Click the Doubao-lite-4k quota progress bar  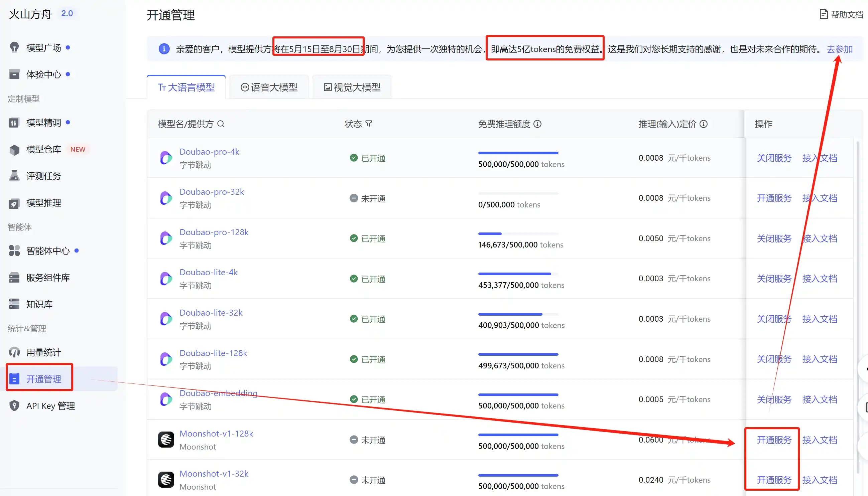tap(518, 274)
